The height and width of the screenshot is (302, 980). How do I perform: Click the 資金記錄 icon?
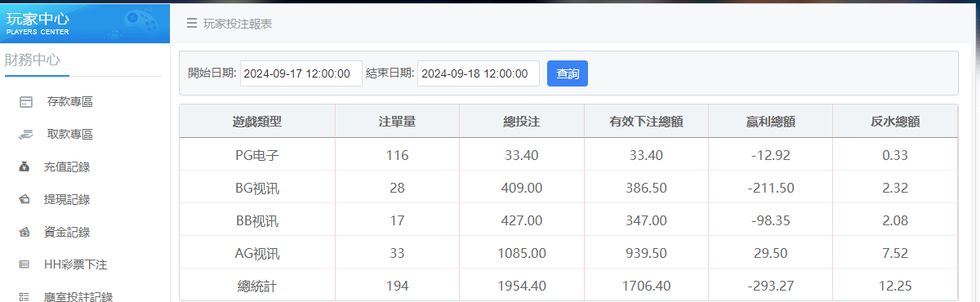[x=24, y=233]
